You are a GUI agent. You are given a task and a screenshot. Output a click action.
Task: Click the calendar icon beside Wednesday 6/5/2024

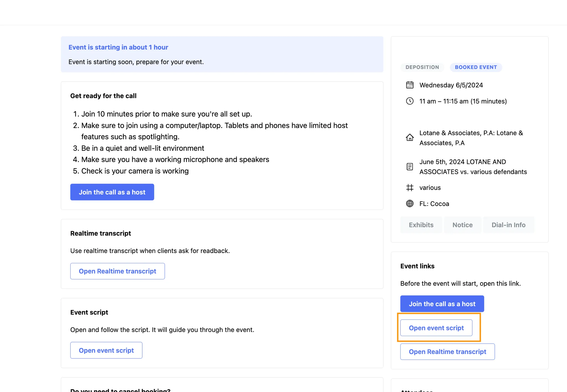pyautogui.click(x=410, y=85)
